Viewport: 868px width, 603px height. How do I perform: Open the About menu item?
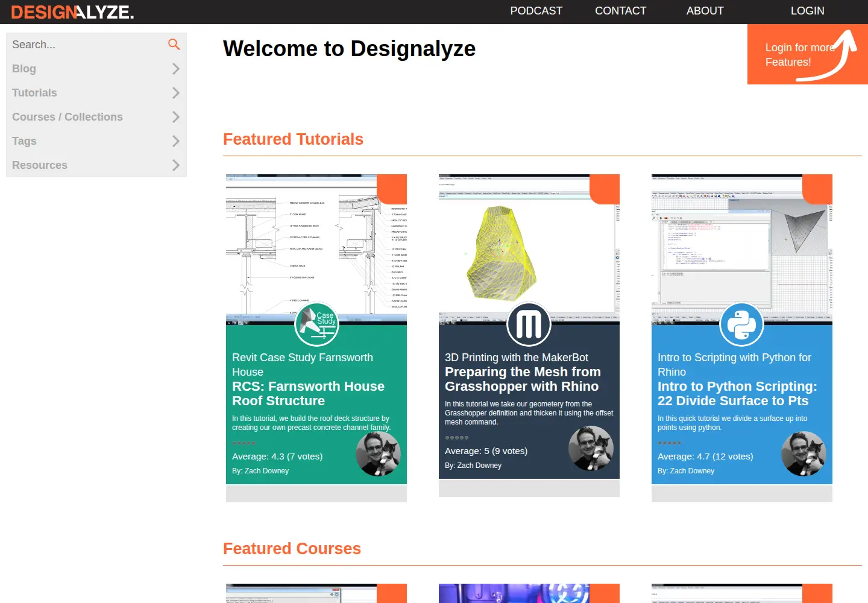pyautogui.click(x=705, y=11)
